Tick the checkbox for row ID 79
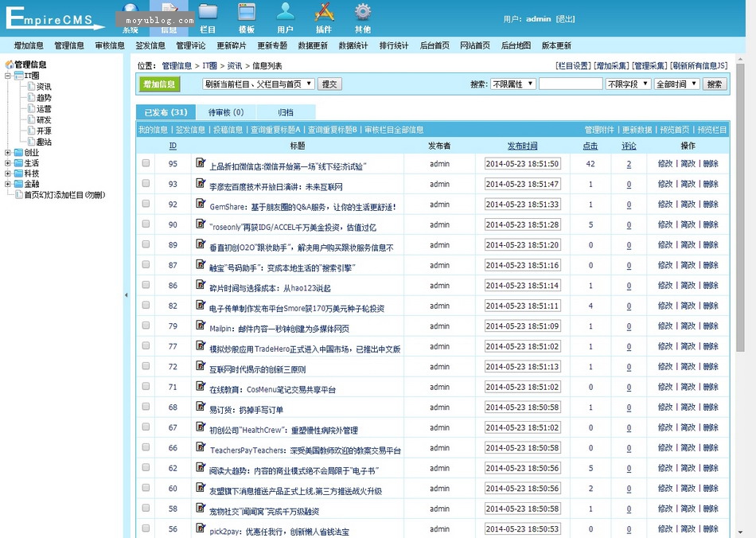The width and height of the screenshot is (756, 538). [146, 326]
